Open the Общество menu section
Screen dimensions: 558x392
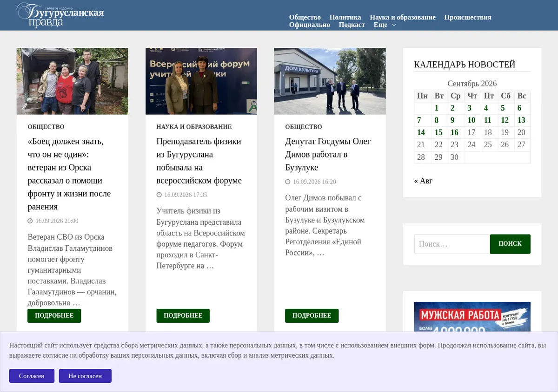point(305,17)
